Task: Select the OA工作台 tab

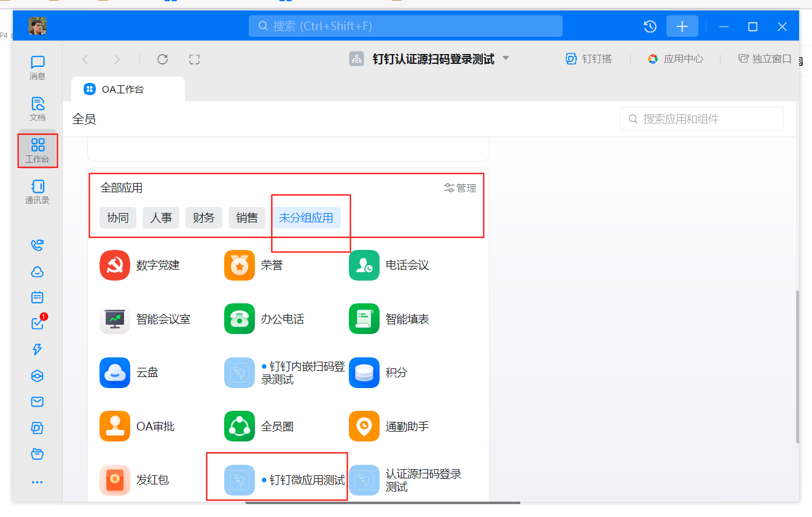Action: click(128, 90)
